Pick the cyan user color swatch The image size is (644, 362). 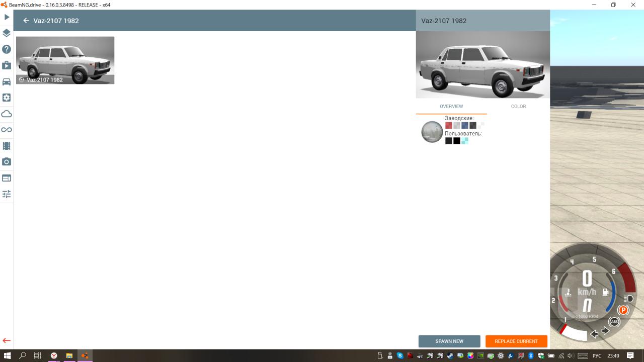click(465, 141)
